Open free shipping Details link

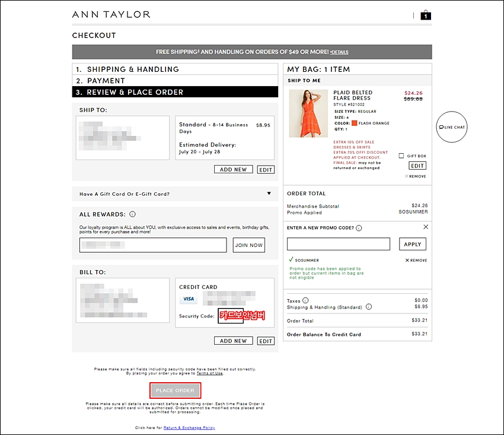pos(339,52)
